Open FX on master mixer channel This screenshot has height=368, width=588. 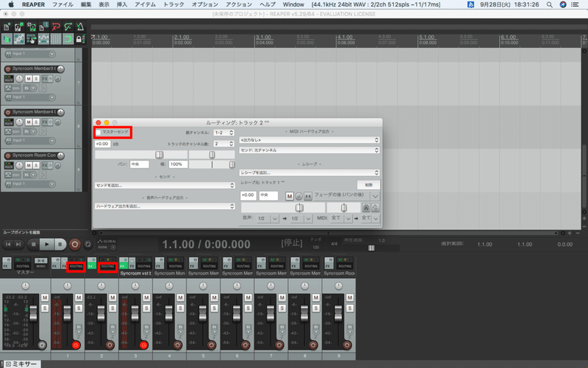(7, 263)
